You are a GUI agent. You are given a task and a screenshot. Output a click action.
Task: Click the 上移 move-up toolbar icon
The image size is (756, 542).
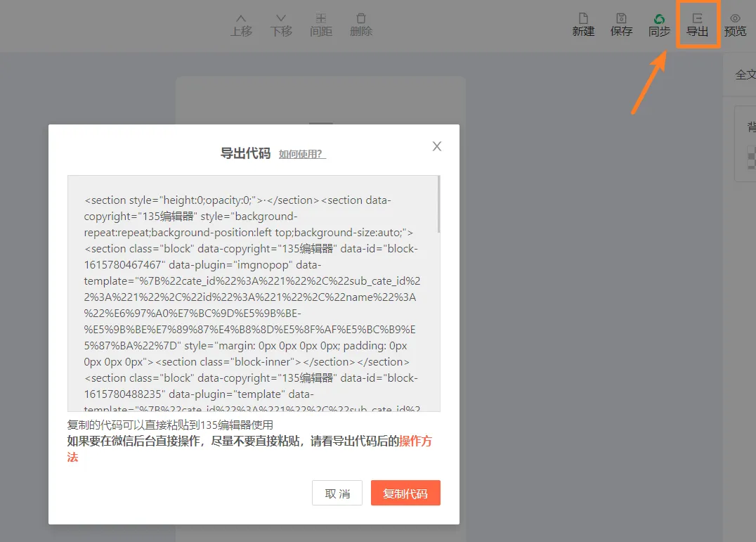241,25
